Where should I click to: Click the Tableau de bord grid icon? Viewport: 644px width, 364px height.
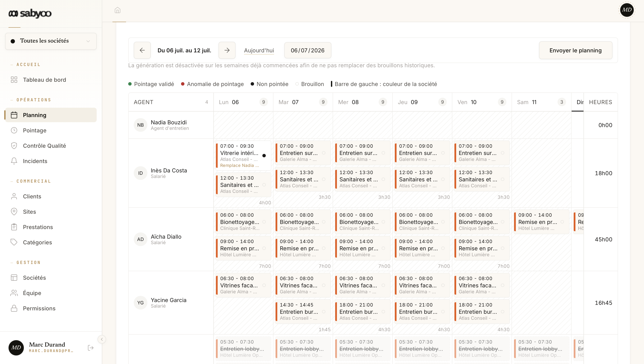point(14,80)
